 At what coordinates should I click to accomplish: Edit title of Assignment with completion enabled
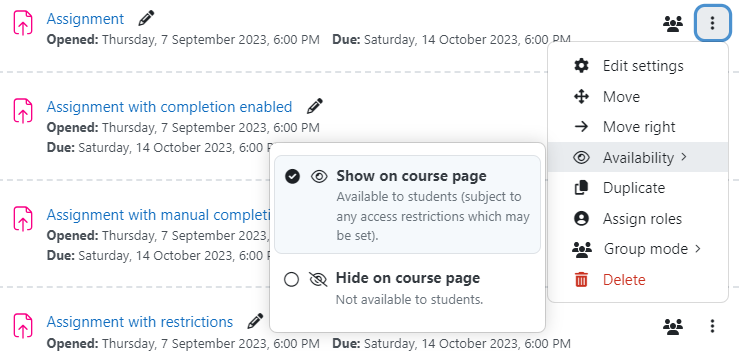coord(315,106)
